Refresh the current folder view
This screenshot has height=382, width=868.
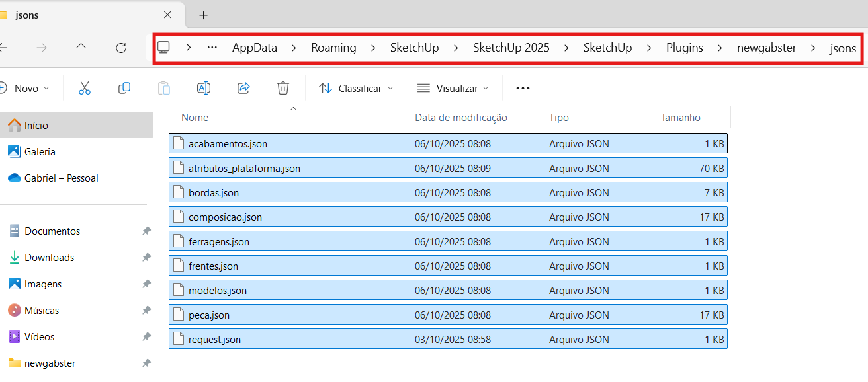(121, 48)
